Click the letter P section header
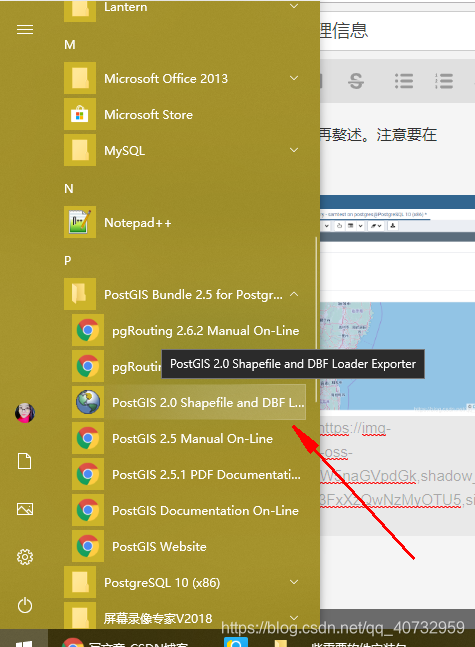 point(68,260)
